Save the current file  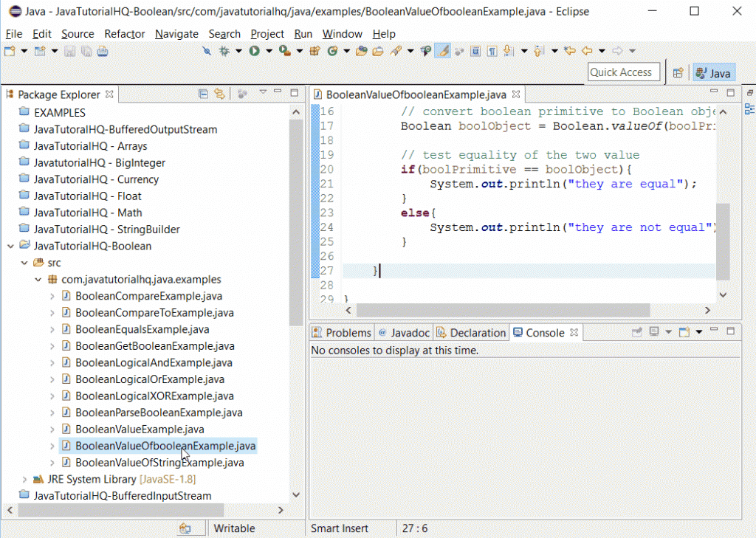(x=69, y=52)
